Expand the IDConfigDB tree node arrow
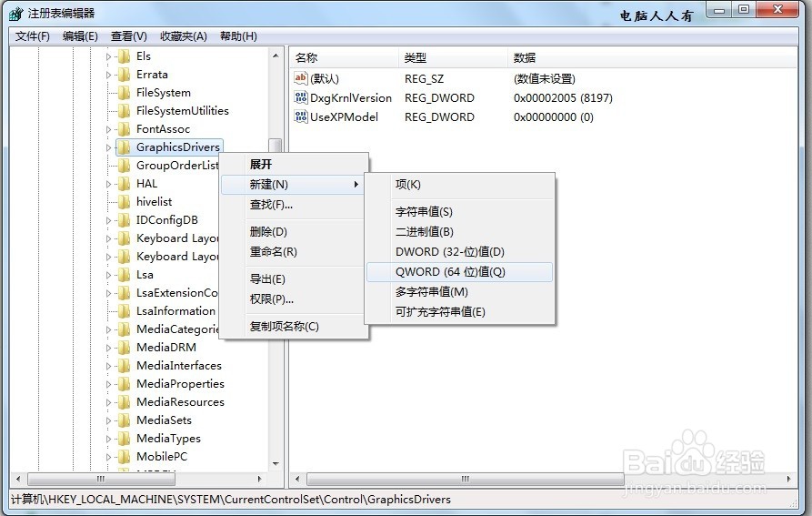This screenshot has width=812, height=516. (108, 221)
